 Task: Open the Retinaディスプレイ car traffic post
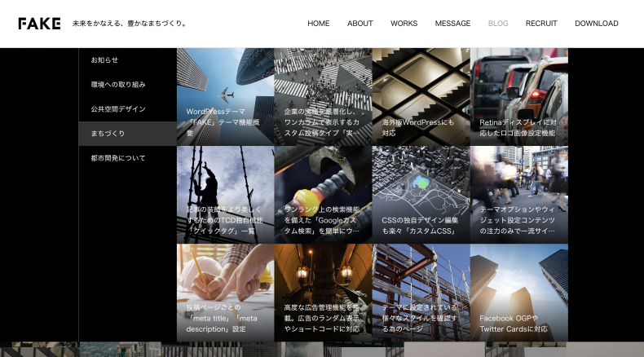point(518,97)
